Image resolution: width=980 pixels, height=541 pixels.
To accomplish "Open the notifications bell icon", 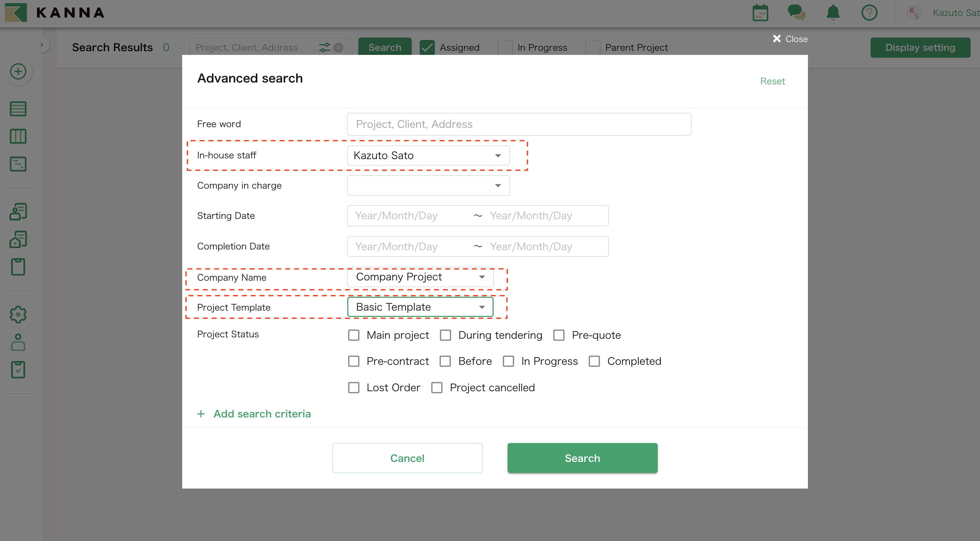I will pos(833,13).
